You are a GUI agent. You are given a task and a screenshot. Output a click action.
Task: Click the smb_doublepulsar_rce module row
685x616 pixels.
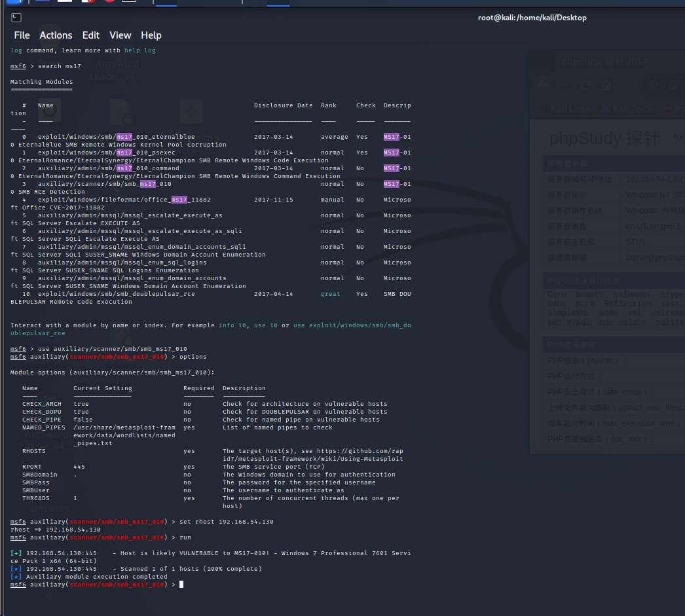[x=211, y=294]
